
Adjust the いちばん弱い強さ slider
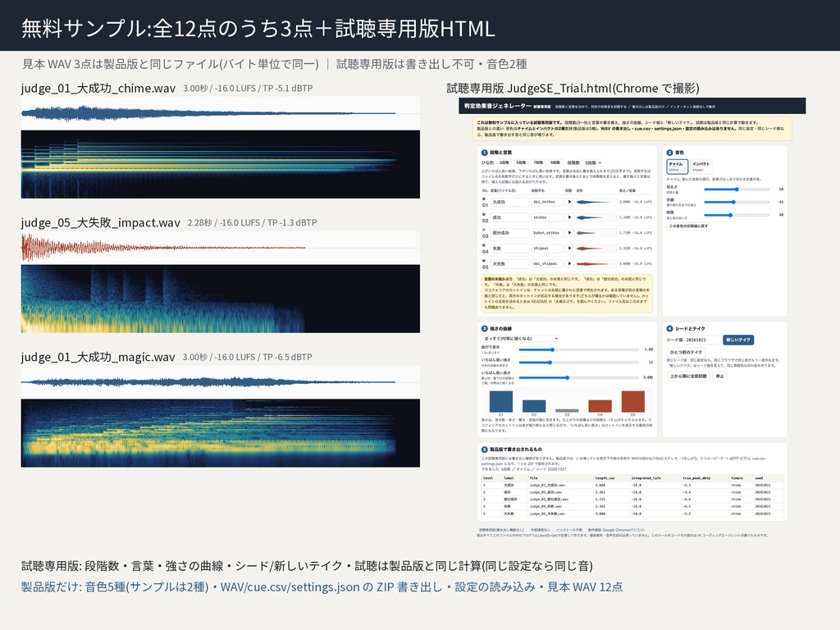(x=578, y=363)
